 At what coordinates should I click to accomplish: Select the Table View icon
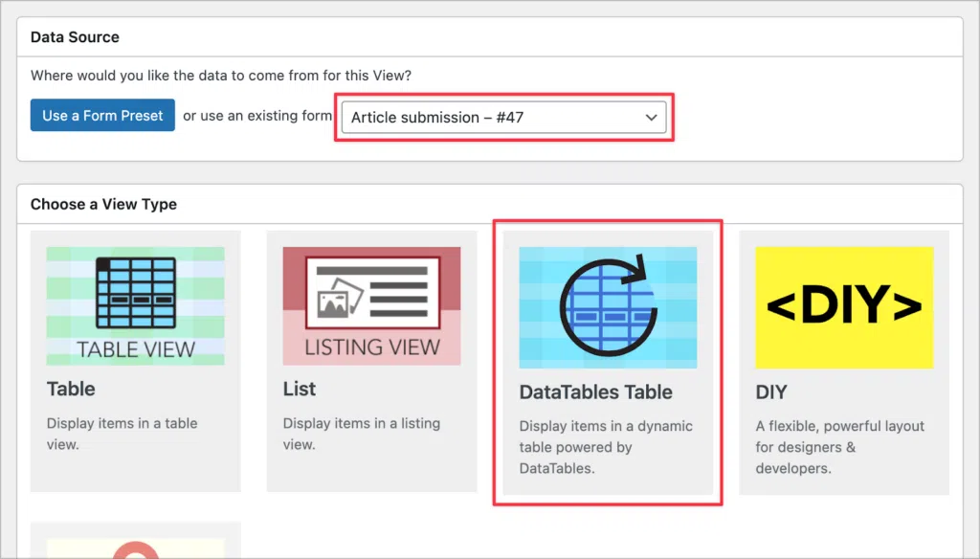[136, 305]
